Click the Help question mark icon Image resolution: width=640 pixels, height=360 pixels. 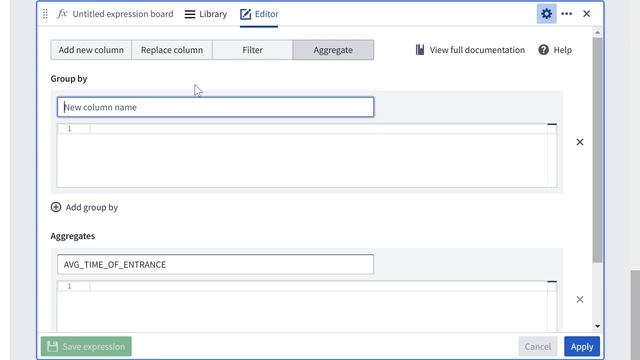pos(543,50)
